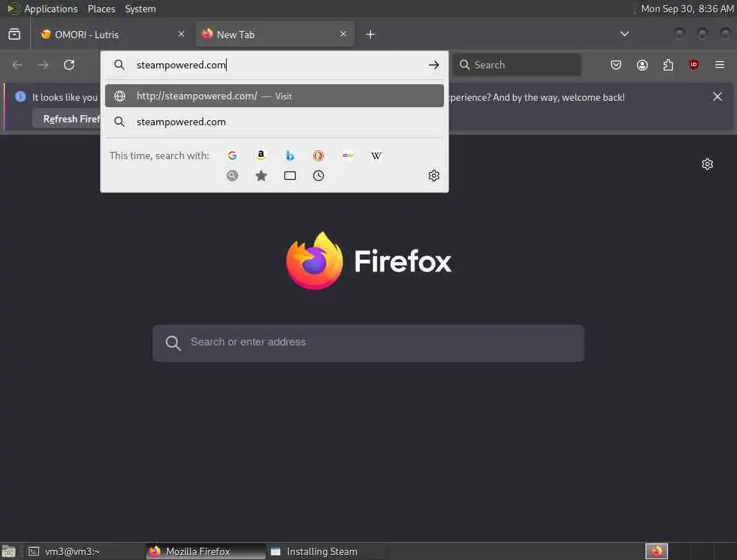Open the Extensions puzzle icon
The height and width of the screenshot is (560, 737).
coord(668,65)
